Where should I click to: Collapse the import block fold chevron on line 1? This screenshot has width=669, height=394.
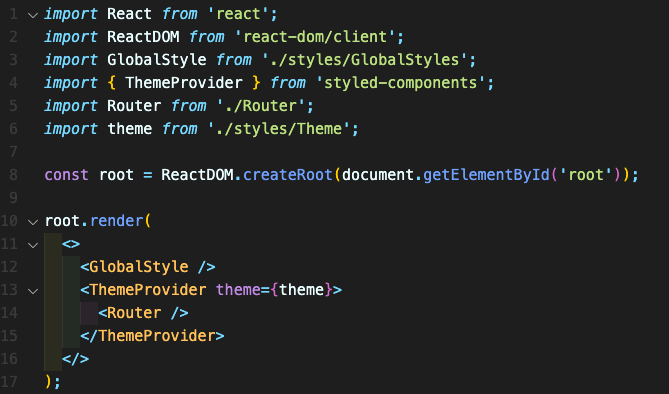tap(33, 15)
